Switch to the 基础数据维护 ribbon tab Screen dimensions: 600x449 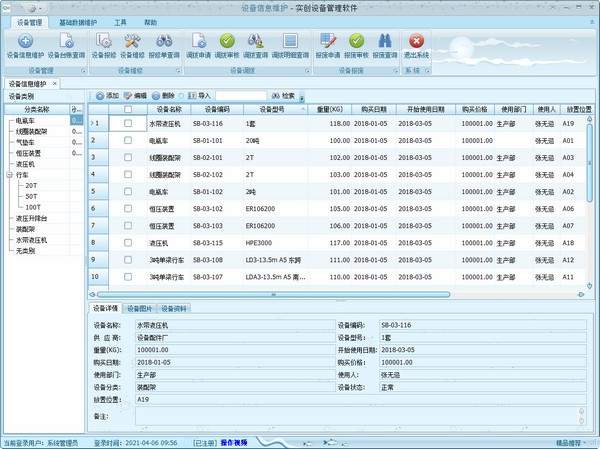[x=79, y=21]
